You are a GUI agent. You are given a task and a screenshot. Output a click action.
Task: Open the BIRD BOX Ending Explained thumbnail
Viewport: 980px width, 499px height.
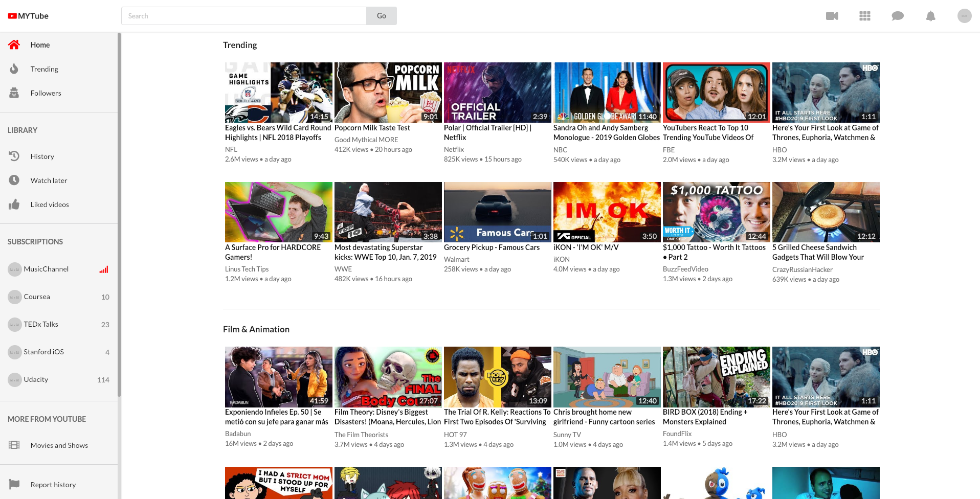click(x=717, y=377)
